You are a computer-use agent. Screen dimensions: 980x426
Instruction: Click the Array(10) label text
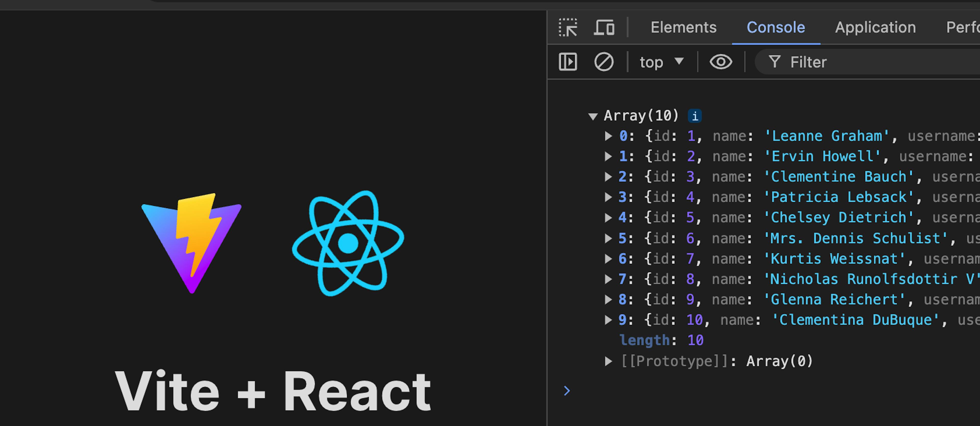641,116
